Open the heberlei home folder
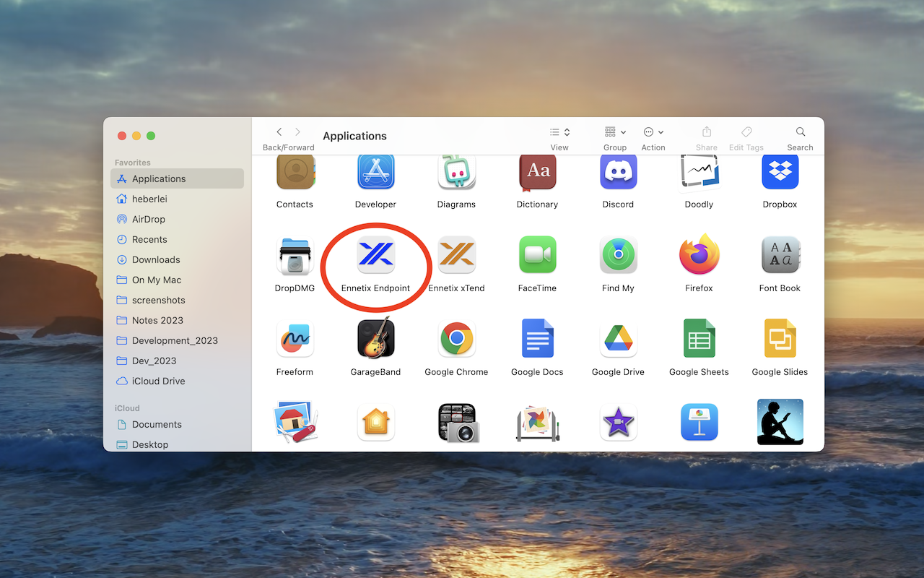The image size is (924, 578). tap(177, 199)
